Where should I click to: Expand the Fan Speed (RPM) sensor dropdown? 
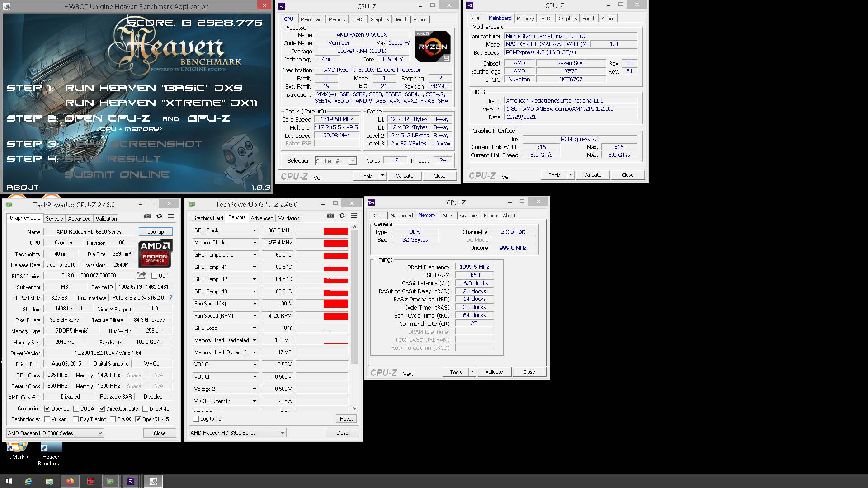click(255, 316)
